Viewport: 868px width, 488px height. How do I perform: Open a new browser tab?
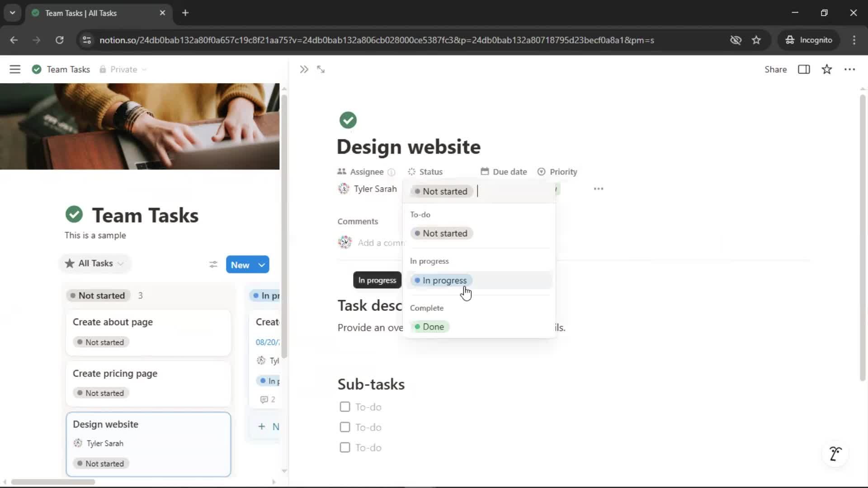point(185,13)
